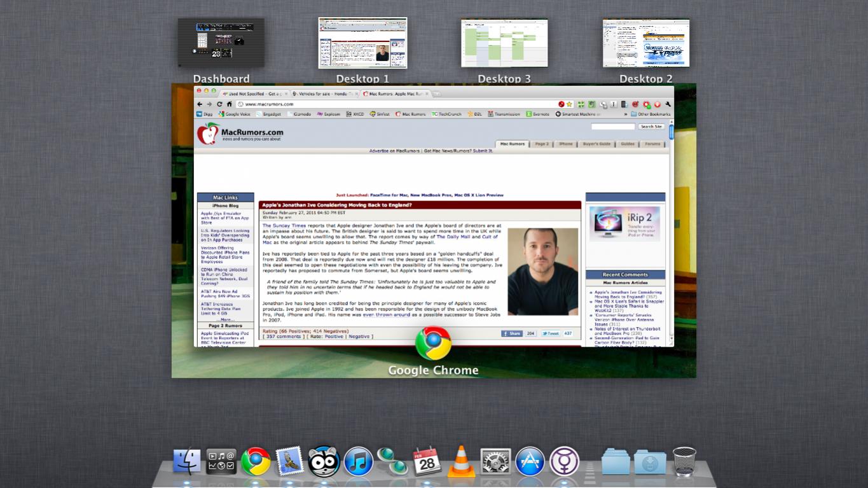
Task: Open the raccoon face app in the Dock
Action: coord(324,462)
